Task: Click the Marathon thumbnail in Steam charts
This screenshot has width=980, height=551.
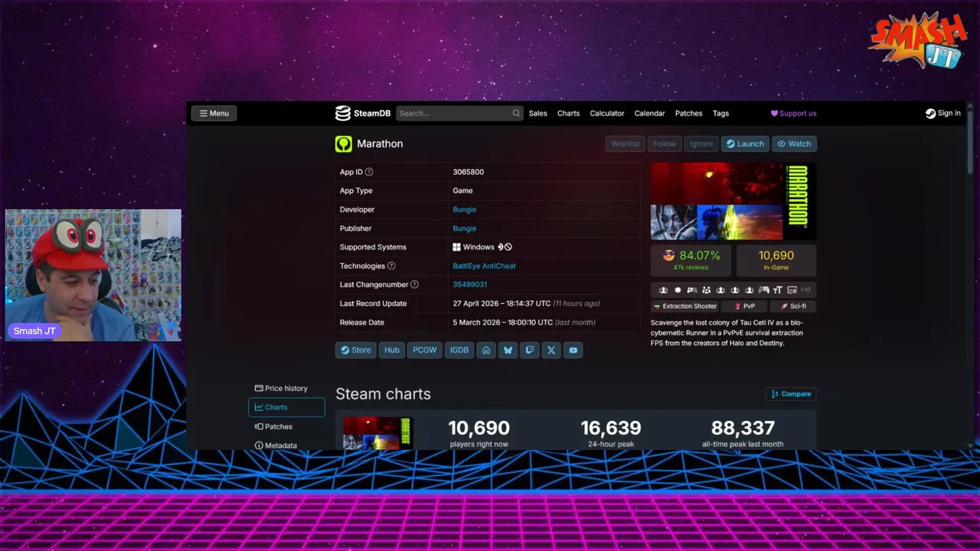Action: [377, 432]
